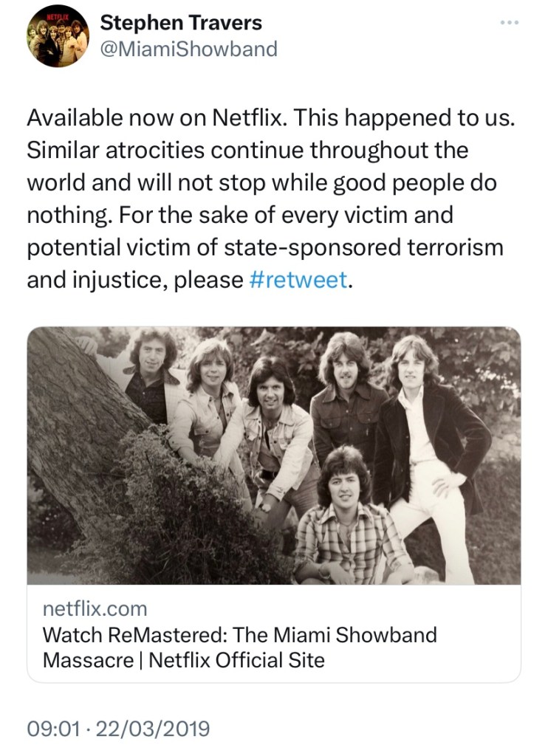Open the "Watch ReMastered: The Miami Showband" title

(240, 634)
